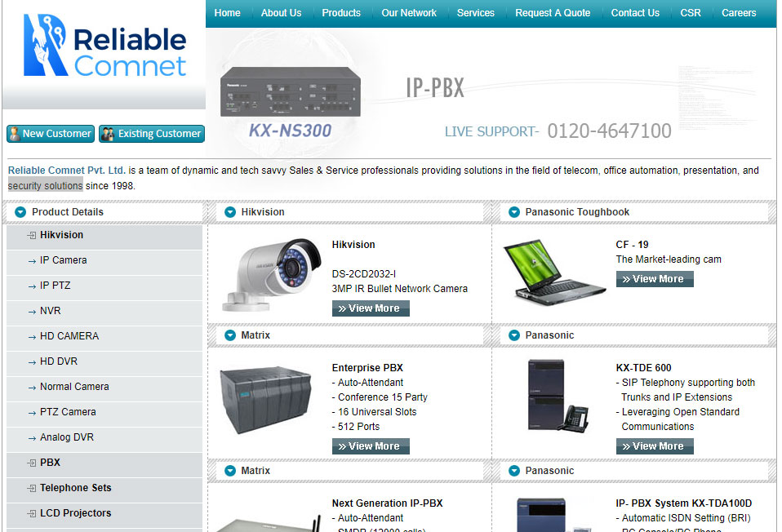Click the Panasonic Toughbook laptop image
This screenshot has height=532, width=782.
554,273
